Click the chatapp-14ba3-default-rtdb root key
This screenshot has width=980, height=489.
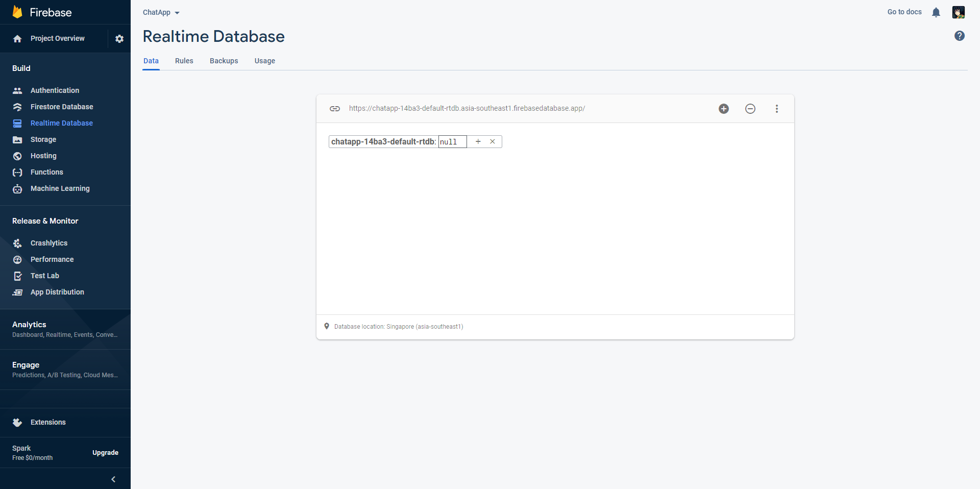coord(383,141)
